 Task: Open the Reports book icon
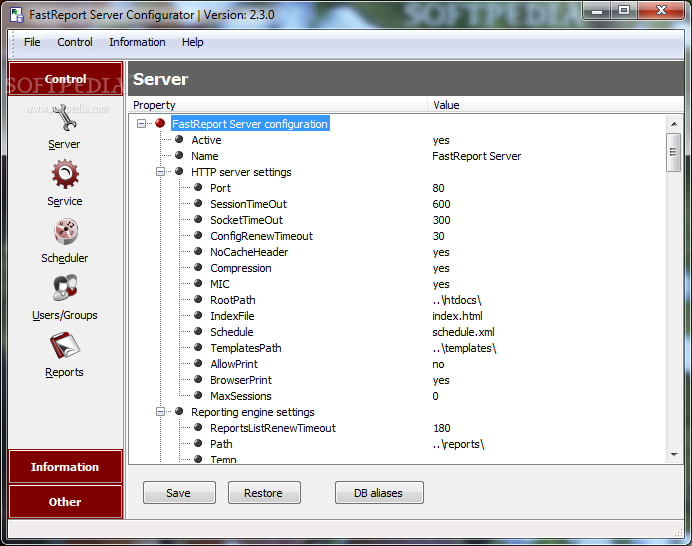point(65,345)
